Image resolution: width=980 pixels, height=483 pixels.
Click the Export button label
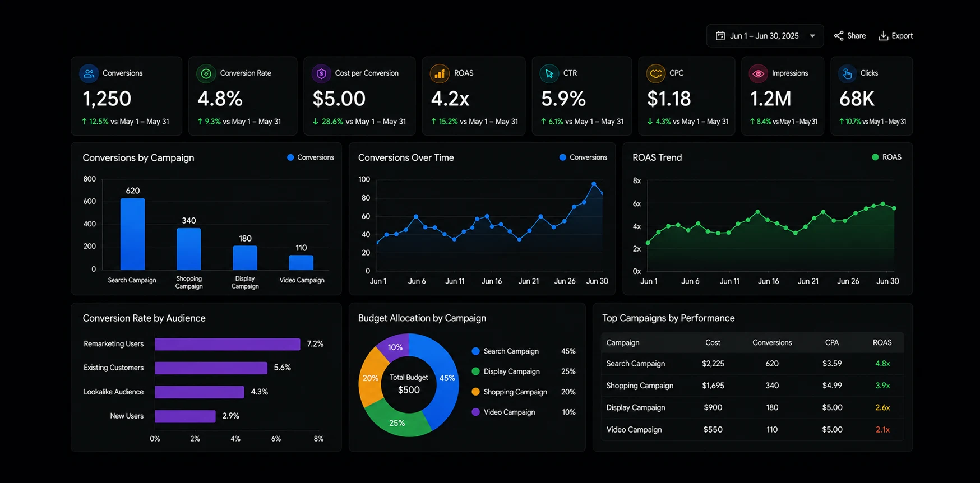[x=902, y=36]
